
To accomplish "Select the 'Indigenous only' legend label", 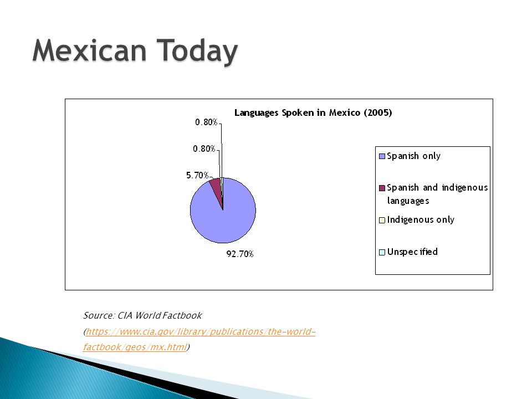I will pos(421,220).
